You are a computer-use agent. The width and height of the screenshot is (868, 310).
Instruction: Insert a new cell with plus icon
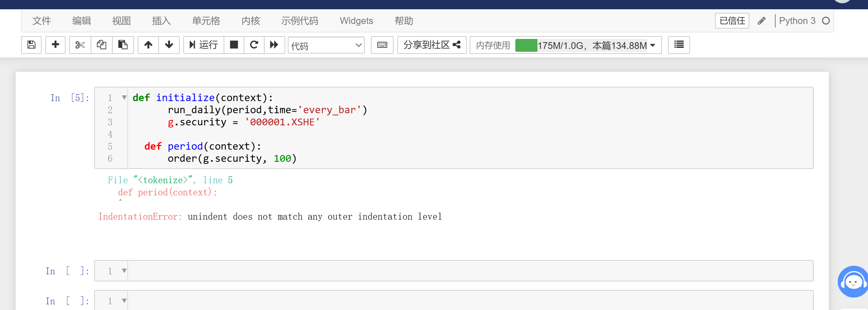[55, 45]
